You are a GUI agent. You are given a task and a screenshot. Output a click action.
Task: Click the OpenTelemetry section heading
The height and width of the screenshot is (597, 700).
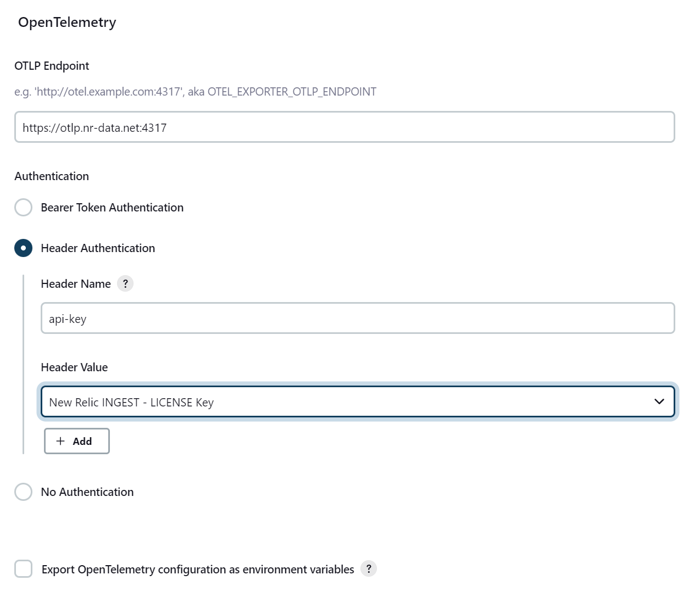[x=67, y=22]
